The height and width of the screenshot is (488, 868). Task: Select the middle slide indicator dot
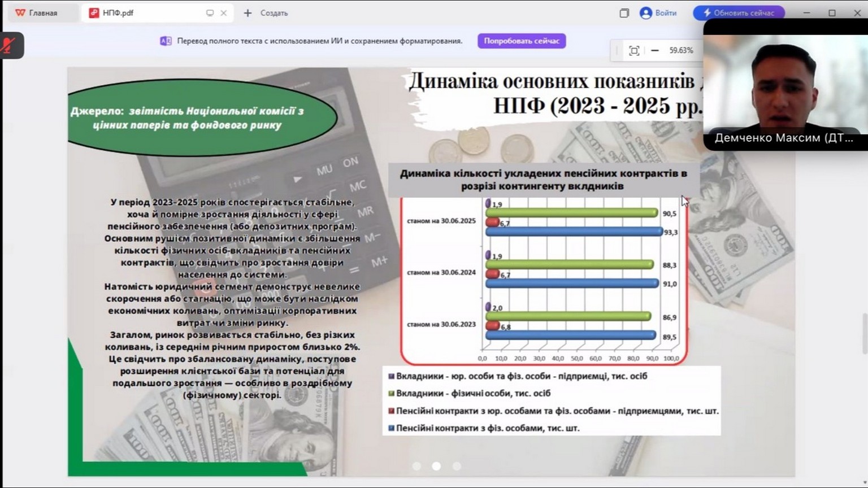(x=436, y=466)
